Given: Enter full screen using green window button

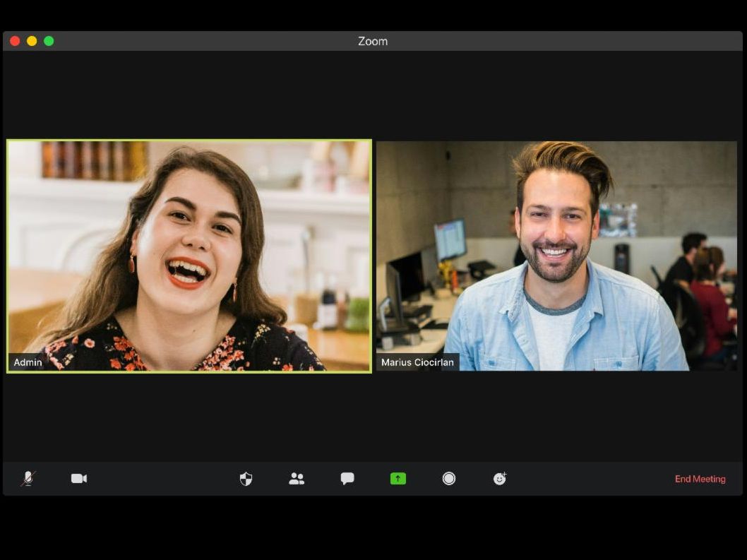Looking at the screenshot, I should pos(49,41).
